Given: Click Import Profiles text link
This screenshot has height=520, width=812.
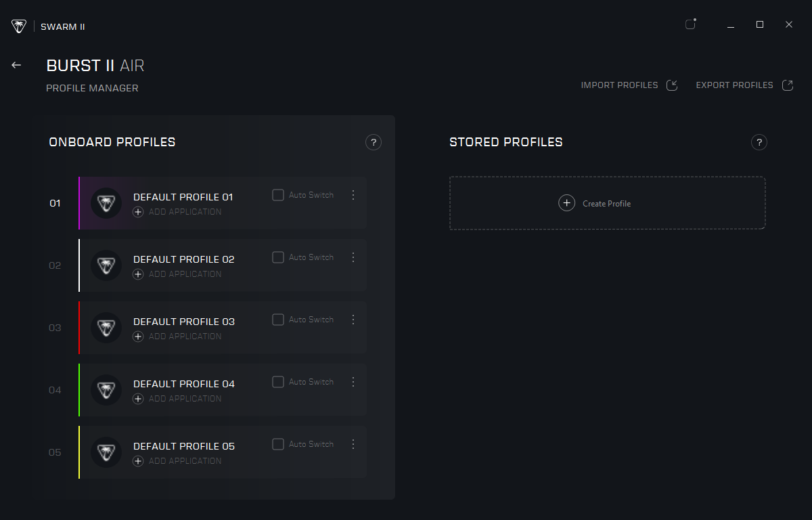Looking at the screenshot, I should [619, 85].
